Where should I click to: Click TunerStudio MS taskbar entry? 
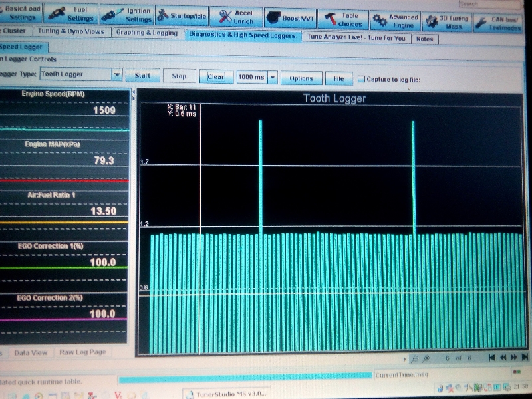coord(226,394)
